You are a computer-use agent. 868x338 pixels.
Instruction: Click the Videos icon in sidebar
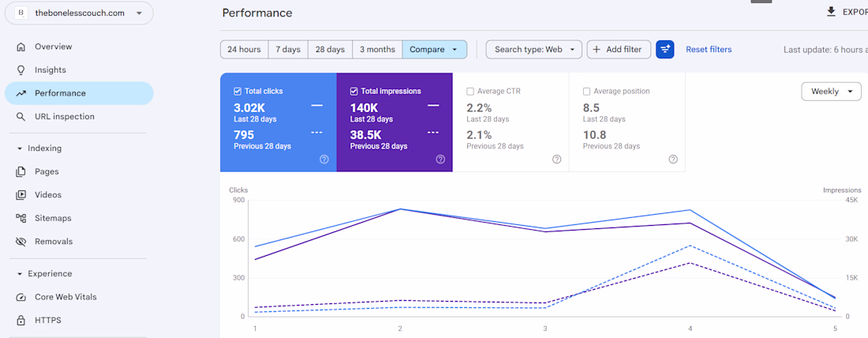[21, 195]
